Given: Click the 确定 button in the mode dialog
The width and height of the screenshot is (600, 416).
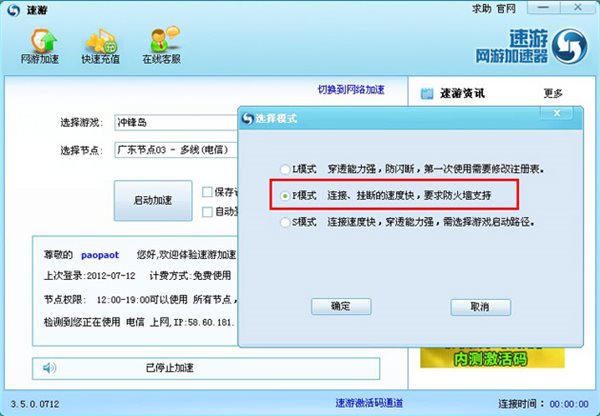Looking at the screenshot, I should (x=341, y=307).
